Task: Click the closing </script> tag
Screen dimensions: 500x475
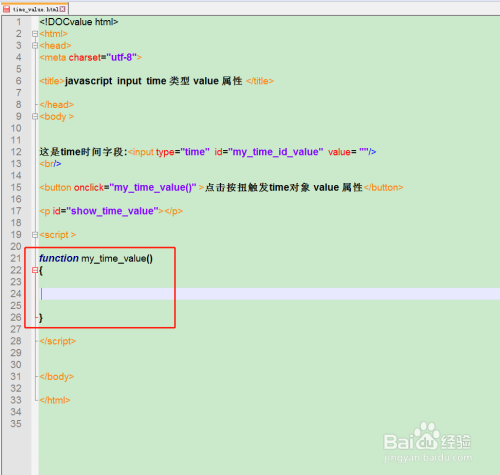Action: [x=58, y=341]
